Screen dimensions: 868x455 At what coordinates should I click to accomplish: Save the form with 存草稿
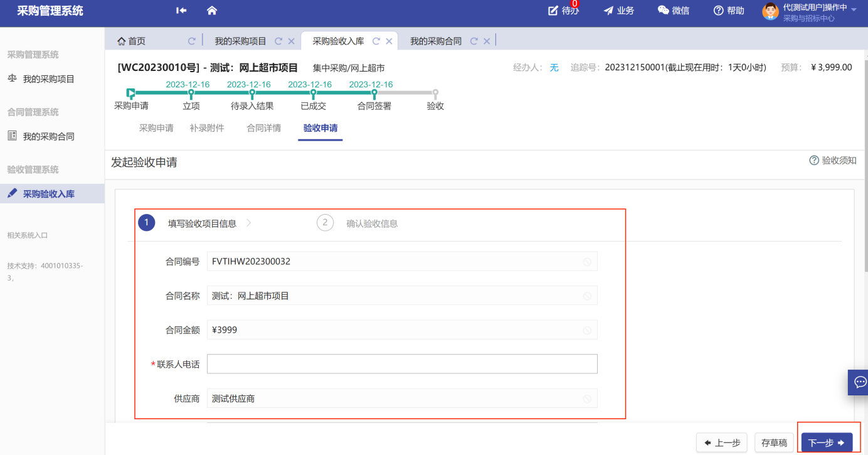(773, 443)
